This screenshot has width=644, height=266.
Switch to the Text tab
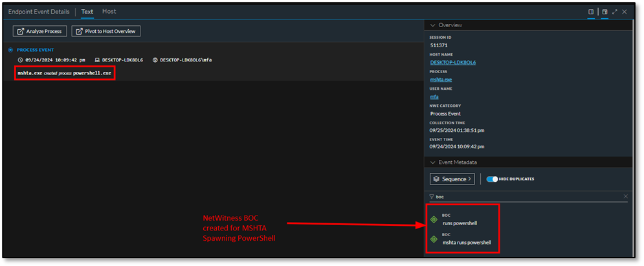click(x=87, y=12)
